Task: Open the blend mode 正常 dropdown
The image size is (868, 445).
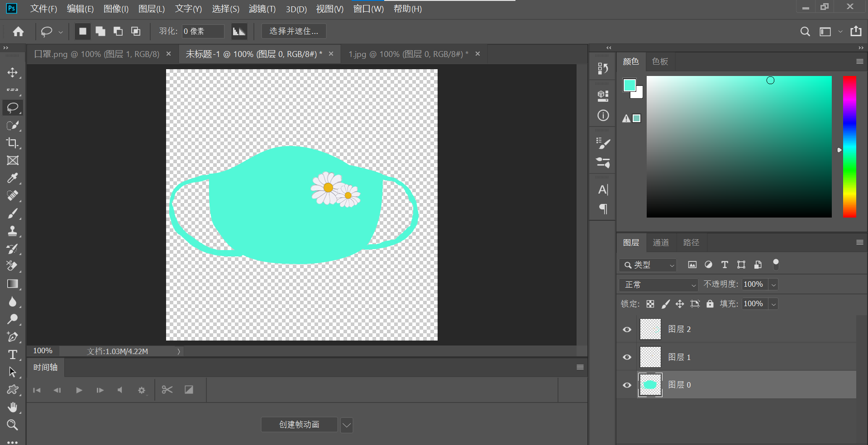Action: coord(658,285)
